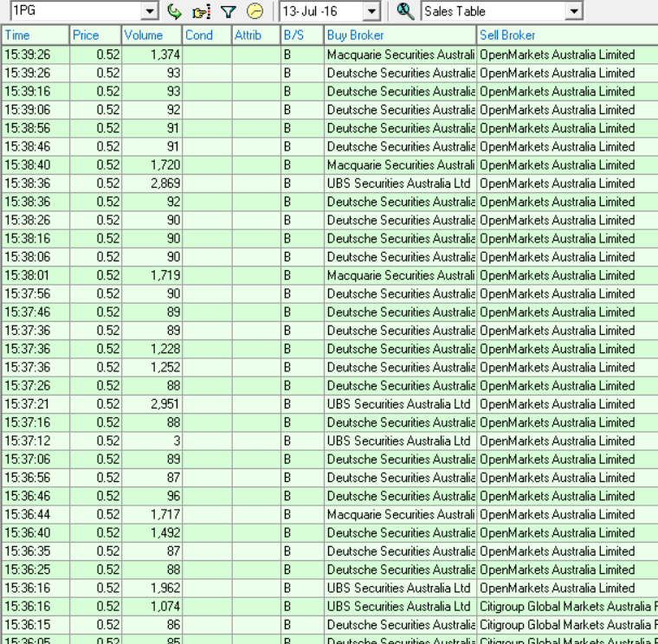Click the pointing hand options icon

tap(201, 12)
